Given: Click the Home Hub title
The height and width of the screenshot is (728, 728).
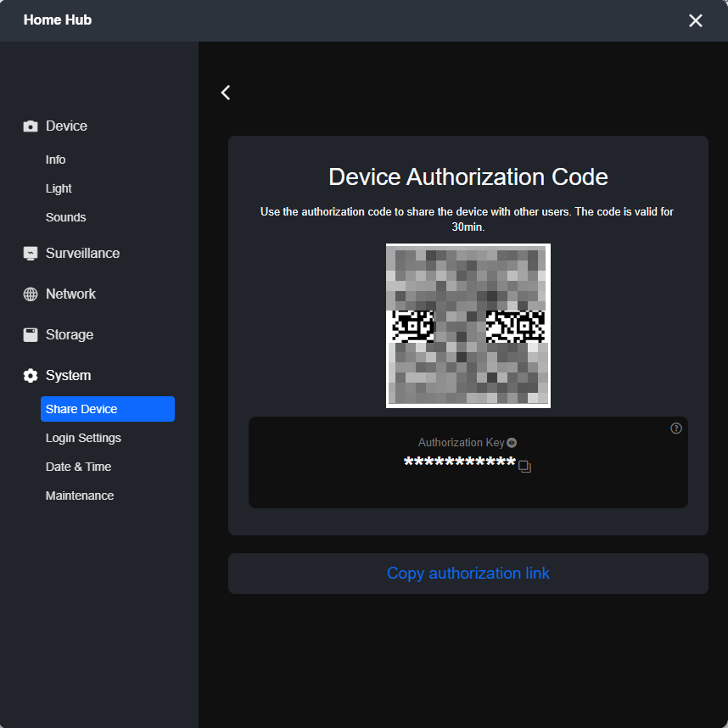Looking at the screenshot, I should (x=58, y=20).
